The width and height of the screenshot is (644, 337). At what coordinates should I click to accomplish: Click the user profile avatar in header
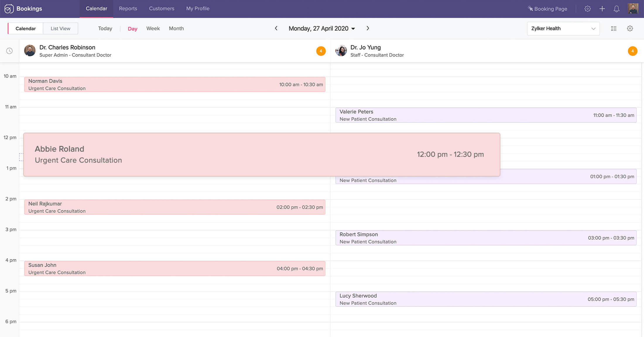[x=633, y=8]
